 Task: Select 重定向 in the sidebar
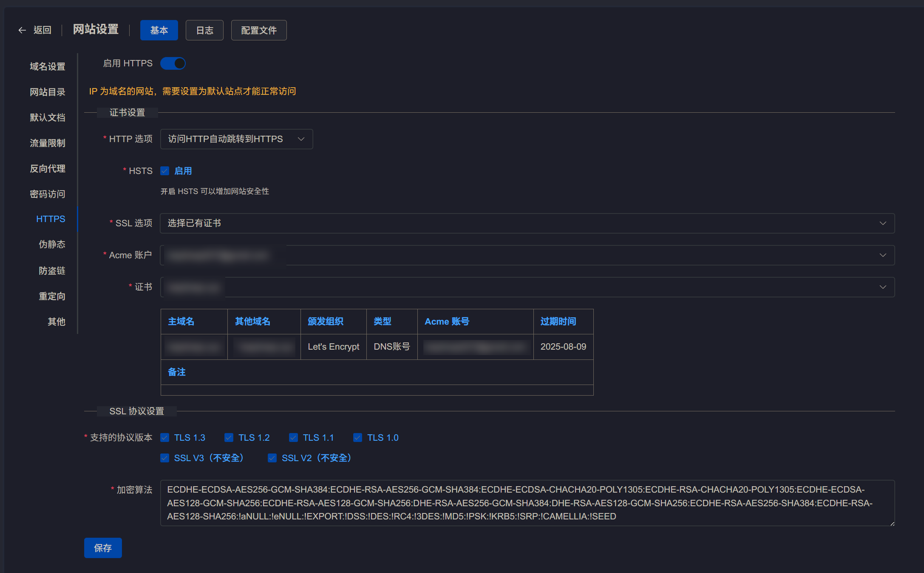click(52, 296)
